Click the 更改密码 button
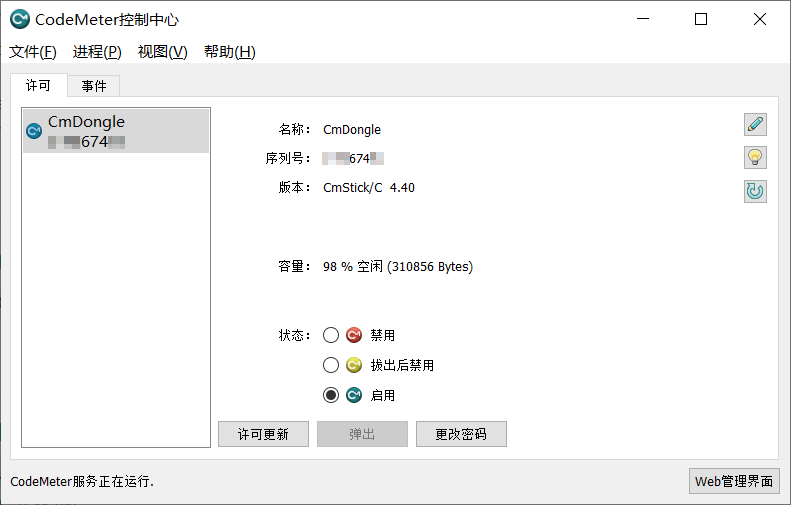This screenshot has height=505, width=791. [x=461, y=434]
